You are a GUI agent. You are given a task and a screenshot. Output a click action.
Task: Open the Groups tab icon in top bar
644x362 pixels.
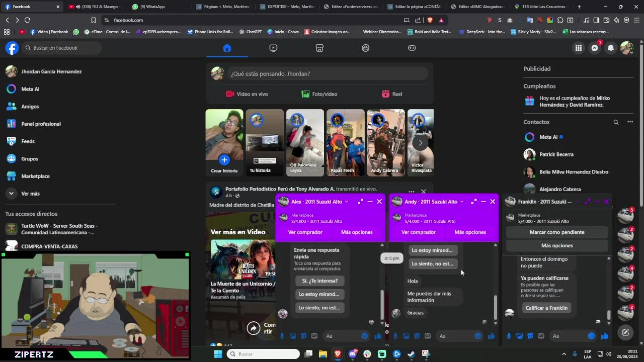point(366,48)
